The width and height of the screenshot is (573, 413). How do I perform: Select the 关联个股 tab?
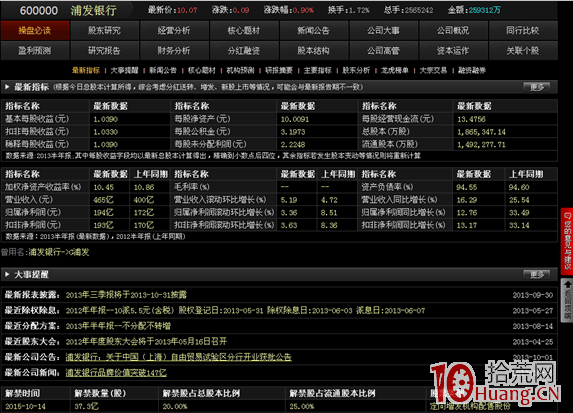[523, 50]
